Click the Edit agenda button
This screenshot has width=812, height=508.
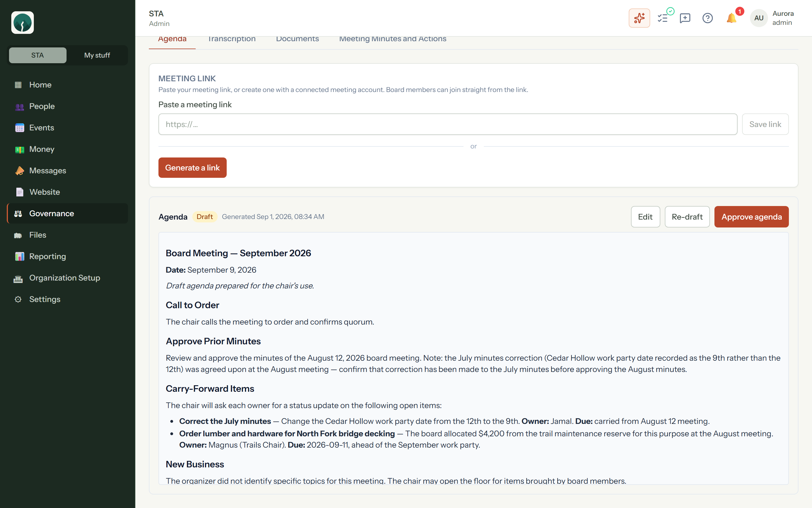pyautogui.click(x=645, y=217)
